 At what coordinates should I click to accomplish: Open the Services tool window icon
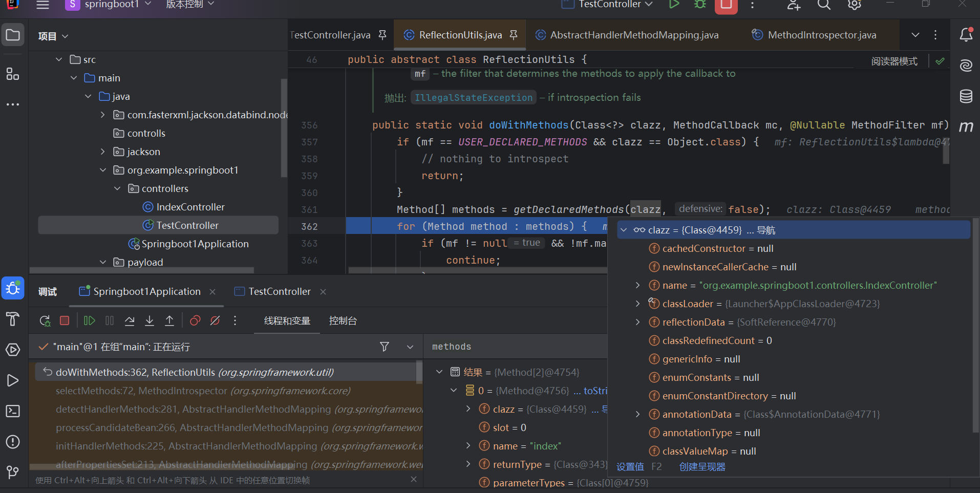pos(13,350)
